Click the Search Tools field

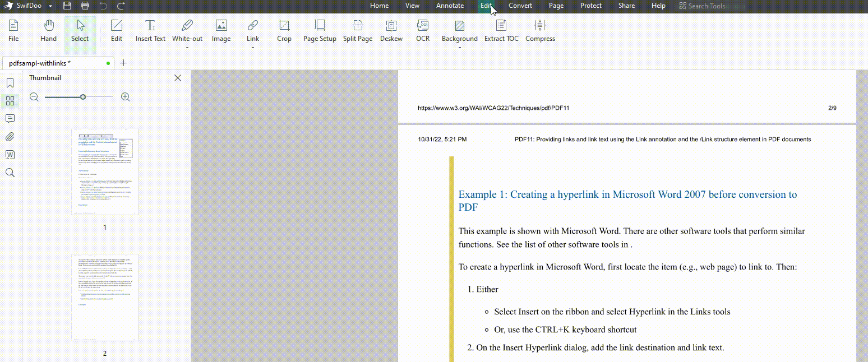[710, 6]
